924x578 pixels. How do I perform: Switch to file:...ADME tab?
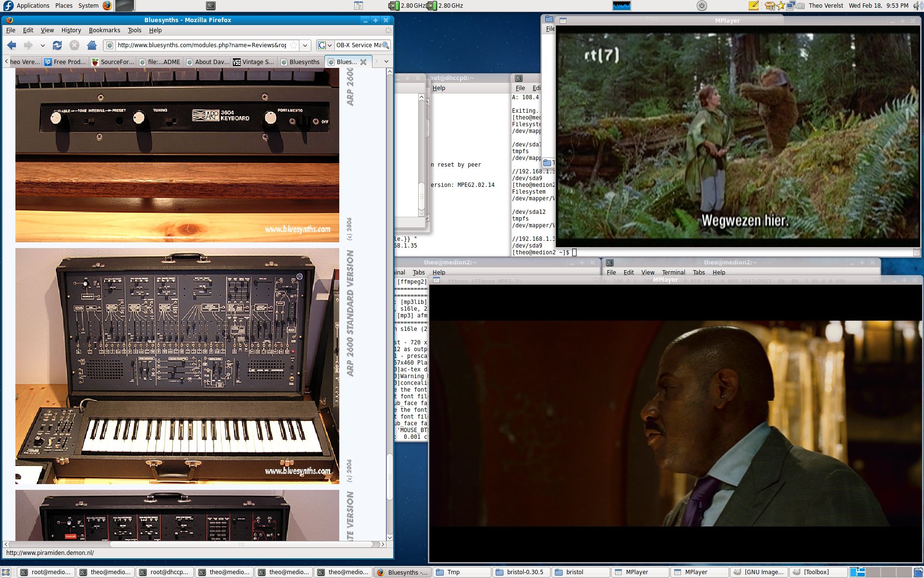pos(160,62)
